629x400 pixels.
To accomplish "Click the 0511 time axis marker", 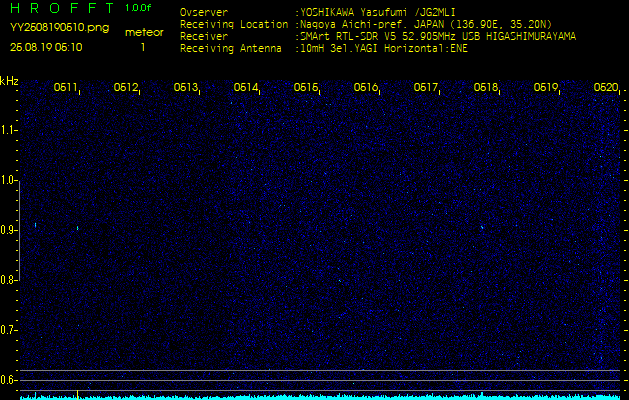I will [x=65, y=87].
